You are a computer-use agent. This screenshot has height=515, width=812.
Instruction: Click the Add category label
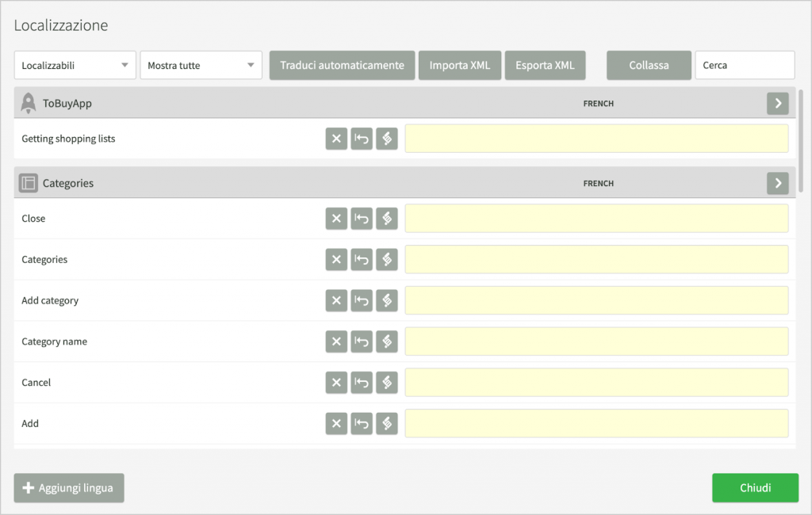pos(50,301)
